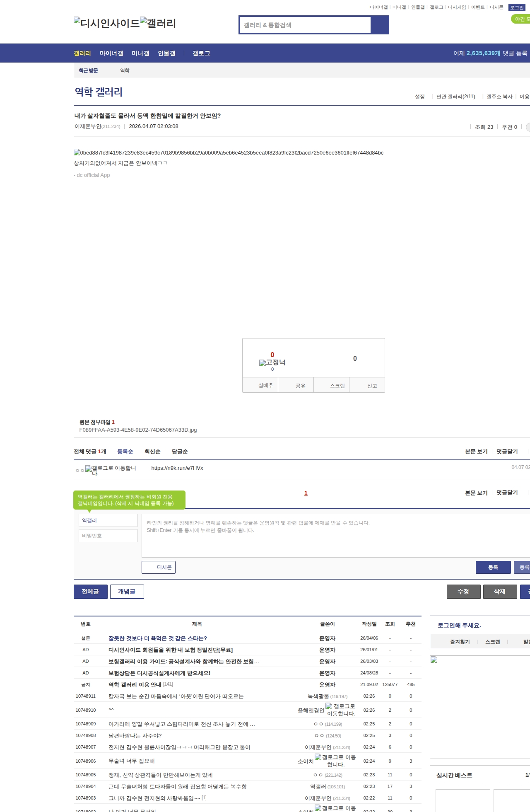The height and width of the screenshot is (812, 530).
Task: Open 디시게임 in the top utility links
Action: click(x=457, y=7)
